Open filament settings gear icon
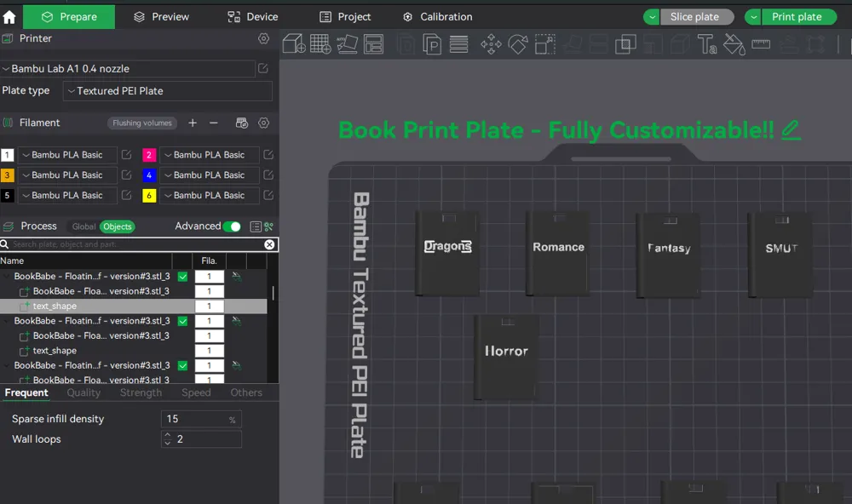 point(263,123)
